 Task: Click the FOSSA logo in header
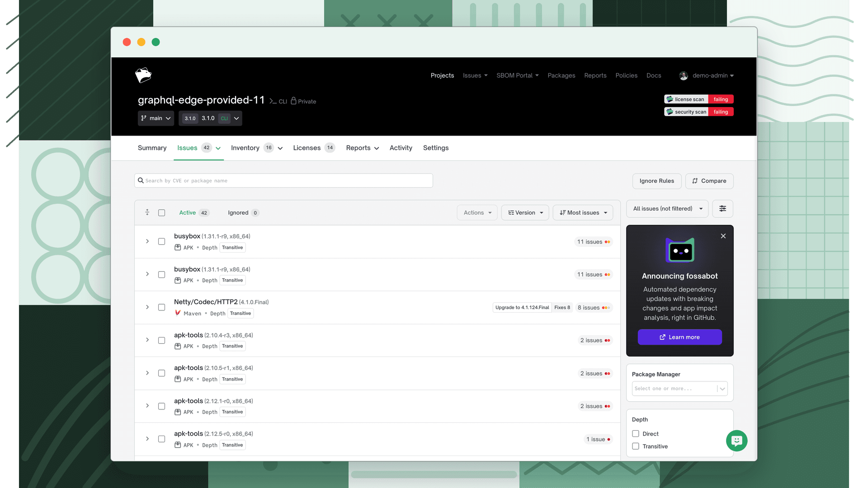143,75
